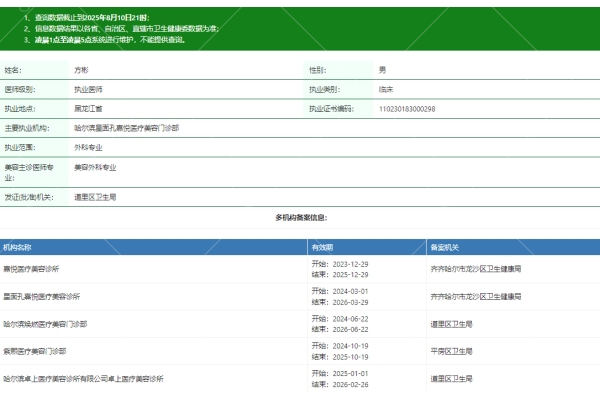Click the 执业类别 field label
Screen dimensions: 600x400
[x=324, y=90]
